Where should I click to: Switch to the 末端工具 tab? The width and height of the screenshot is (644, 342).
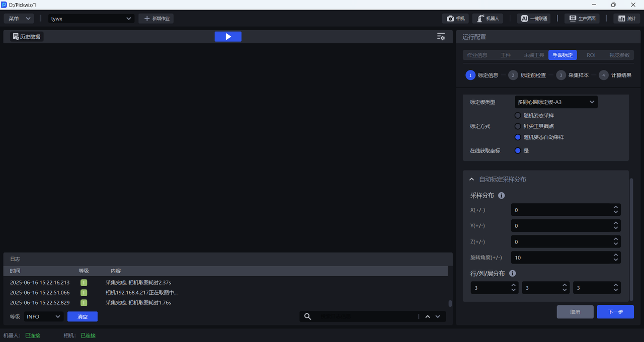point(534,55)
